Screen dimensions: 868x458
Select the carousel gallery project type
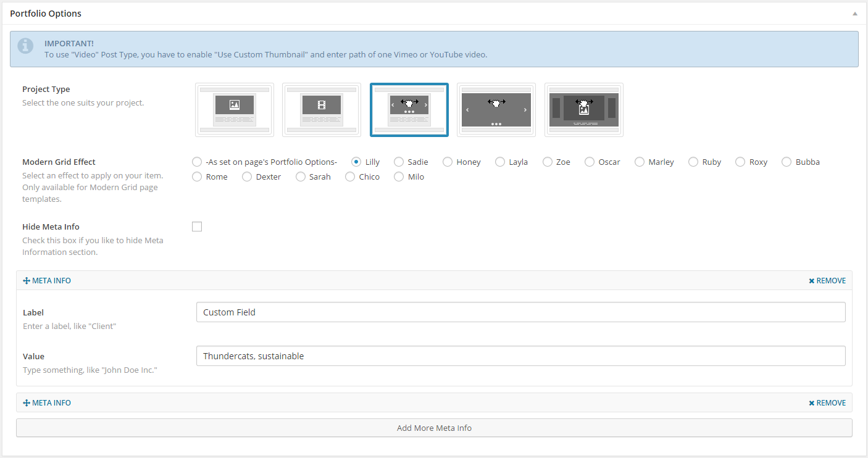click(x=583, y=110)
